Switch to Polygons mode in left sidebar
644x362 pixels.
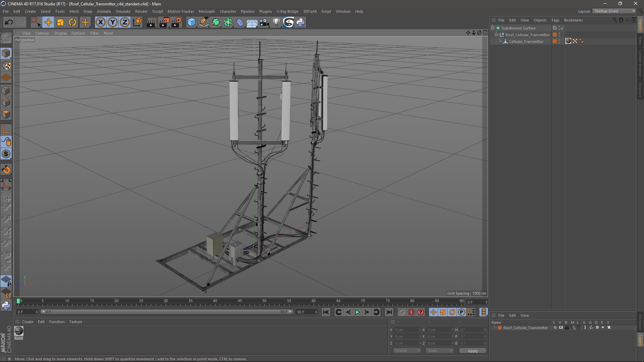[x=6, y=114]
